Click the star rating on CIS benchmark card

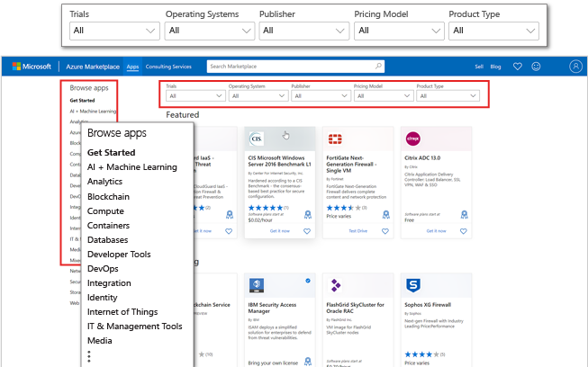tap(266, 208)
